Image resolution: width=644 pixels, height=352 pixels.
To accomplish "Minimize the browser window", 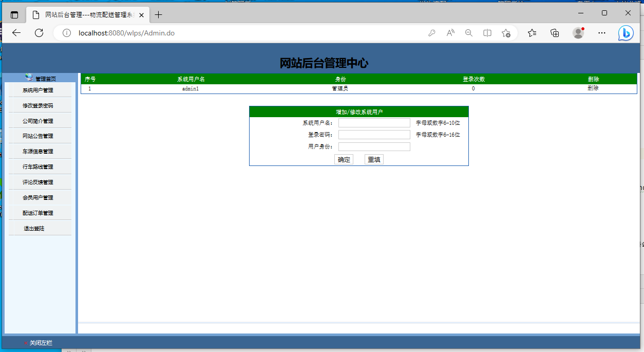I will point(581,13).
